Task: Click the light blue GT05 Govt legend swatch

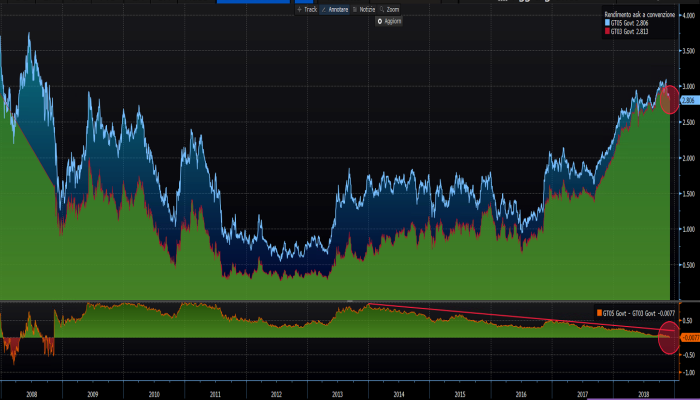Action: pyautogui.click(x=605, y=23)
